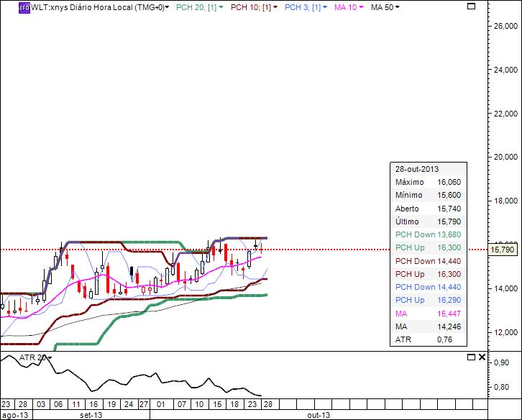Click the set-13 month label
Screen dimensions: 522x420
tap(91, 415)
